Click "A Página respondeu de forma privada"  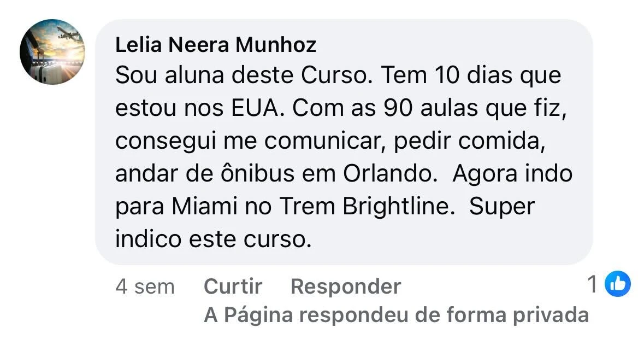[397, 315]
